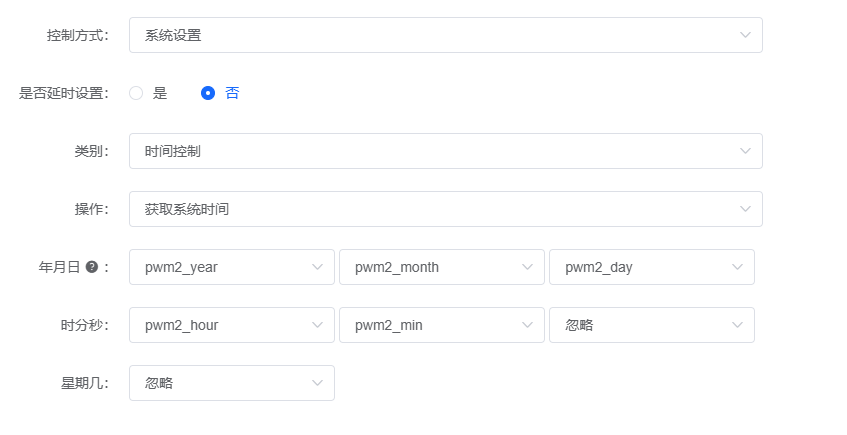Click the help icon beside 年月日
The height and width of the screenshot is (435, 847).
coord(92,268)
